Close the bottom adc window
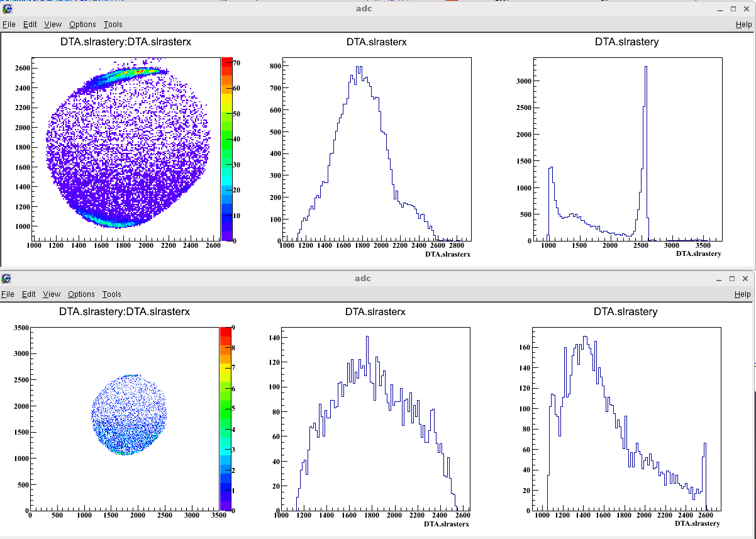Screen dimensions: 756x539 coord(745,279)
